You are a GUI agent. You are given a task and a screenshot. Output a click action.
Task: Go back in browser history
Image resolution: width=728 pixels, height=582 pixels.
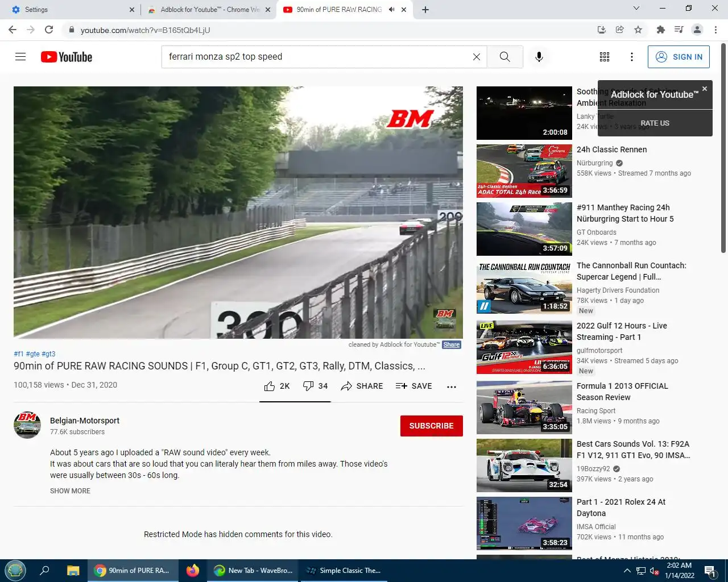(x=12, y=30)
